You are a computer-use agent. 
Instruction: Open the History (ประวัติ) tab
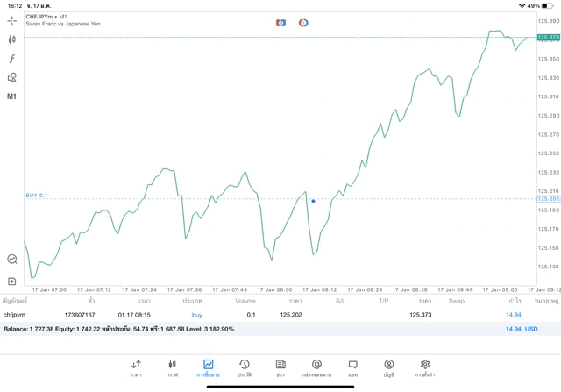click(244, 368)
